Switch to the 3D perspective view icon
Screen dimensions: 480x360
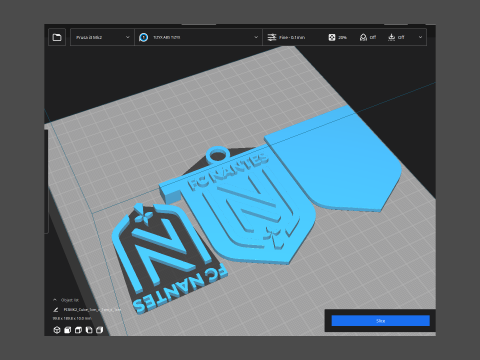[57, 330]
